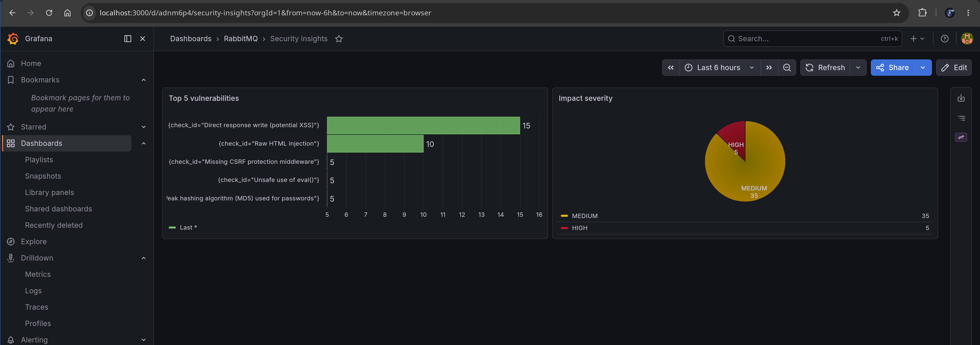
Task: Open the browser extensions puzzle icon
Action: (x=922, y=13)
